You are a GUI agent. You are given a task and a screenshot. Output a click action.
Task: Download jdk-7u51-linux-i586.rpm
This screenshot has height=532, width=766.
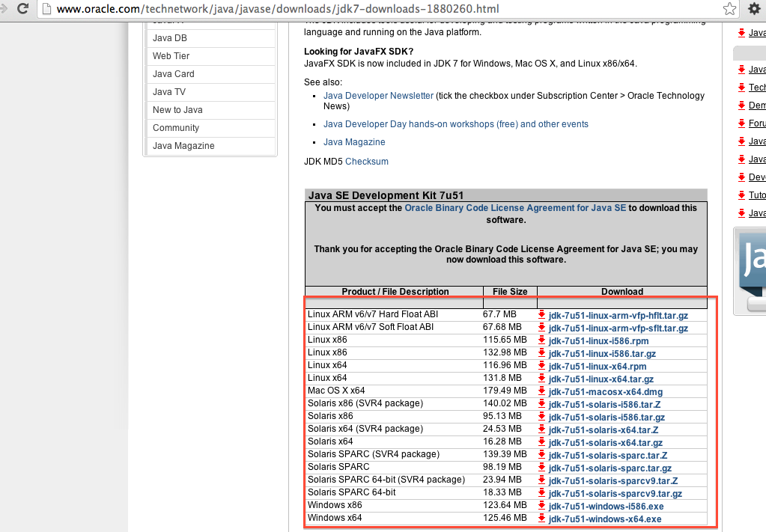[598, 341]
